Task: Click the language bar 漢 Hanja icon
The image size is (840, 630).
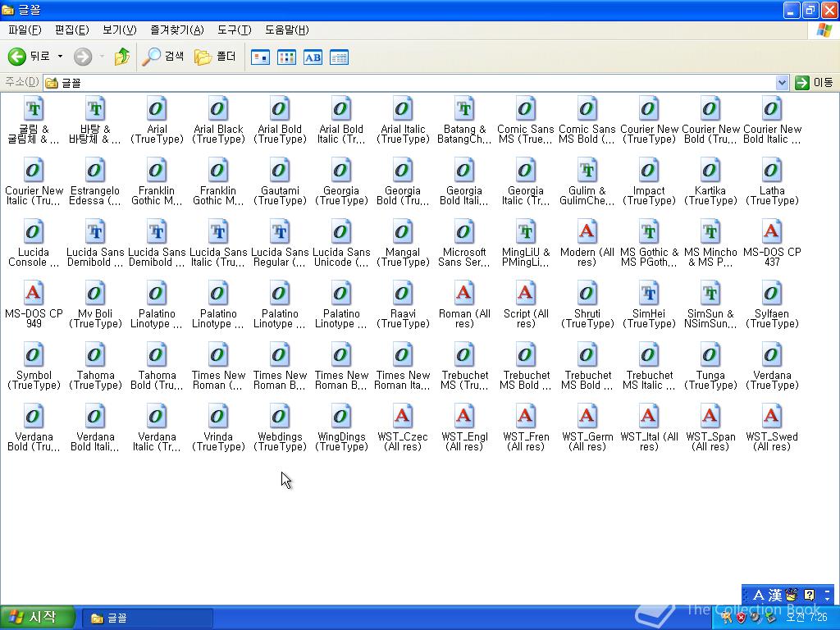Action: [774, 595]
